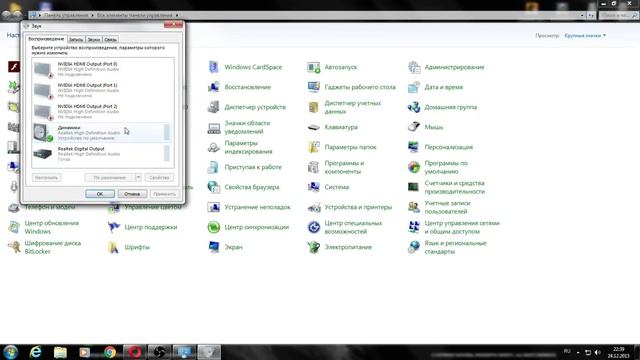640x360 pixels.
Task: Click the Control Panel search field
Action: coord(619,15)
